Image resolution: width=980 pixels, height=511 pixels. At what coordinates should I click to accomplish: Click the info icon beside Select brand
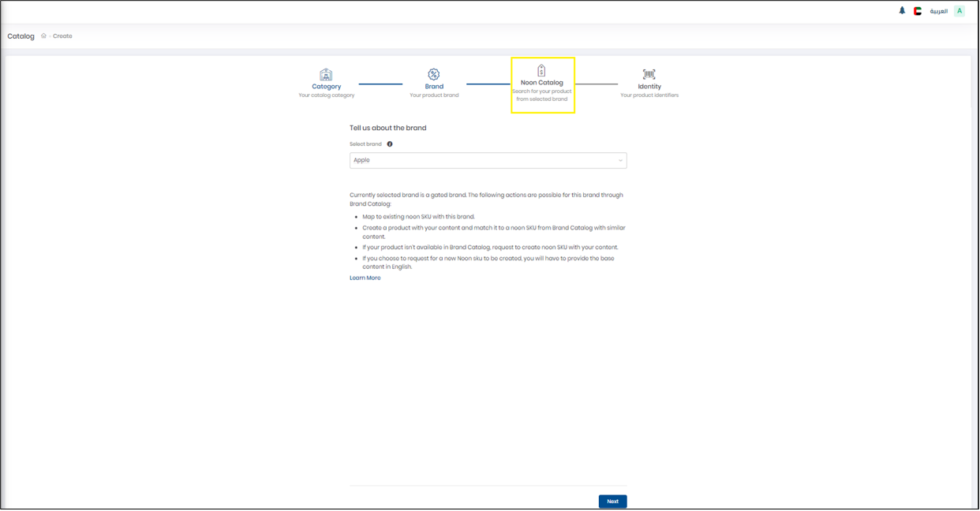(x=390, y=144)
